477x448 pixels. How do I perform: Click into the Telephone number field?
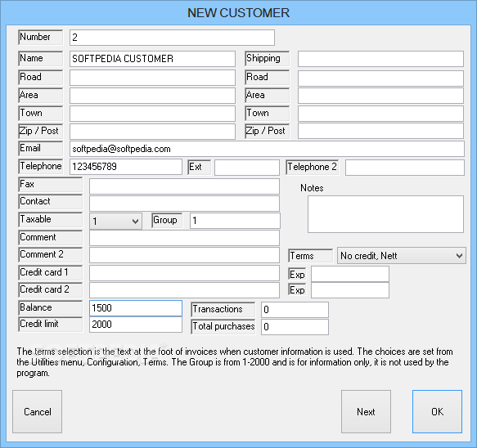tap(126, 167)
